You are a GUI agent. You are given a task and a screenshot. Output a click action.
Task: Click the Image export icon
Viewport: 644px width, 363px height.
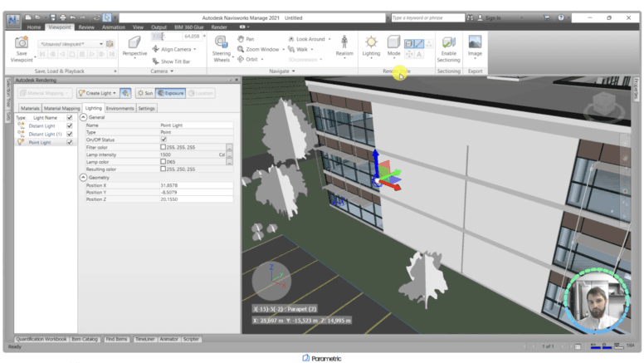click(x=475, y=42)
